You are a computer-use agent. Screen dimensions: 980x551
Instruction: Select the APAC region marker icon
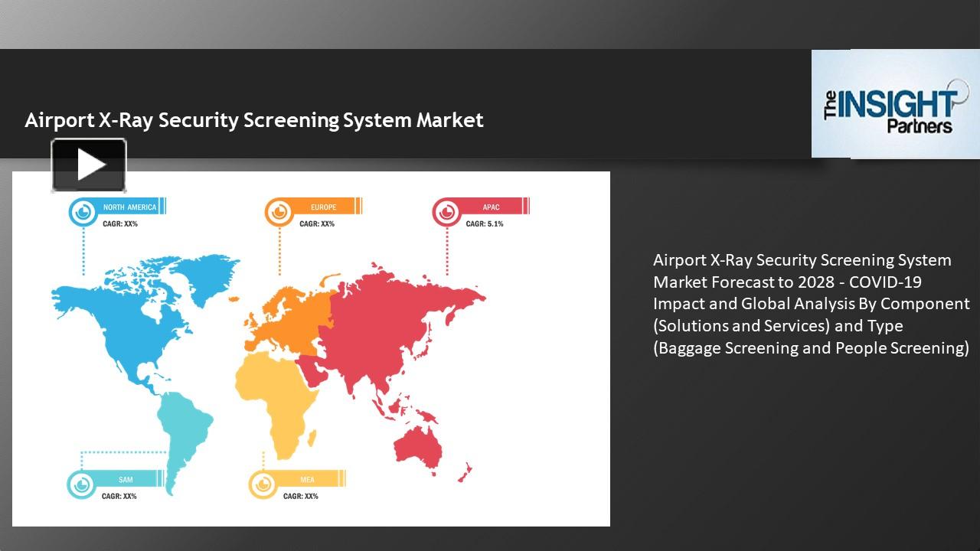446,212
